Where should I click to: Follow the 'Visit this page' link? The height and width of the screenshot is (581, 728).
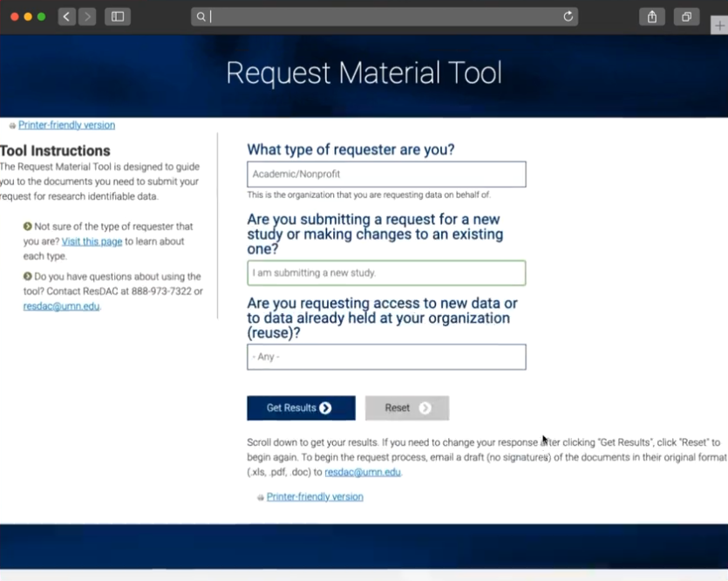coord(91,241)
